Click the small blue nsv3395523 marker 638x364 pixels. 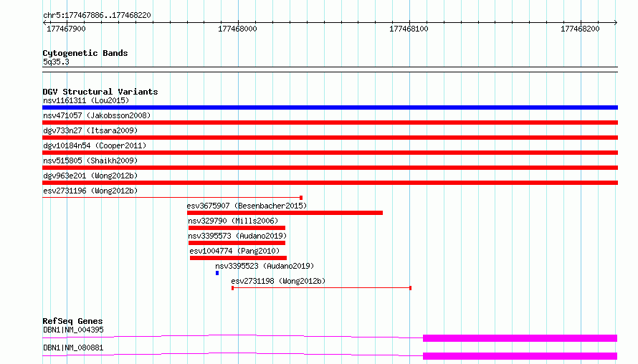(x=217, y=273)
